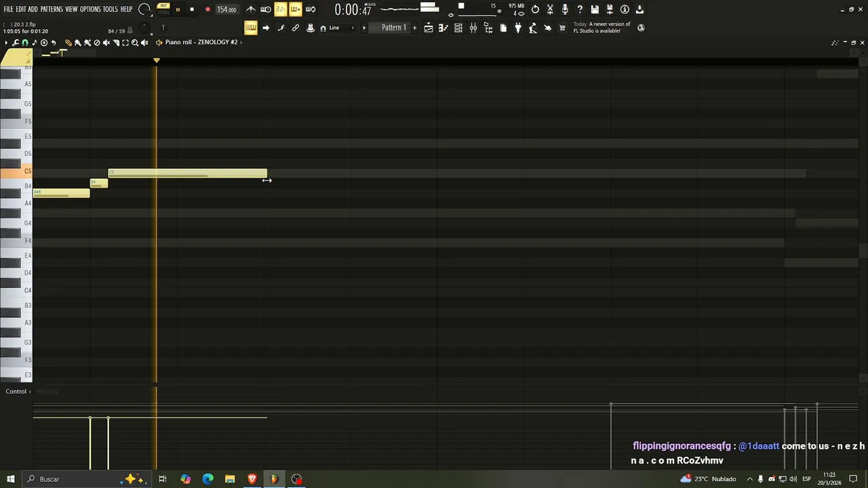This screenshot has height=488, width=868.
Task: Add a new pattern with plus button
Action: click(415, 28)
